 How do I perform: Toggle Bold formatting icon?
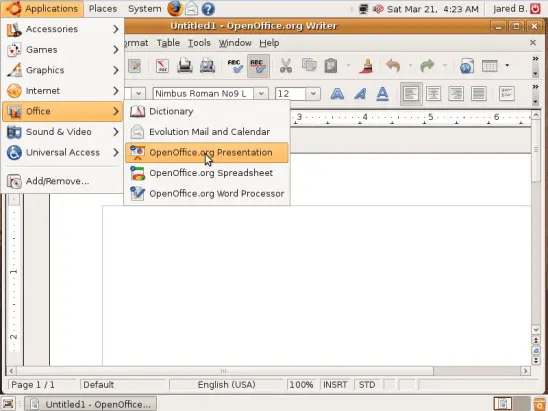coord(337,94)
